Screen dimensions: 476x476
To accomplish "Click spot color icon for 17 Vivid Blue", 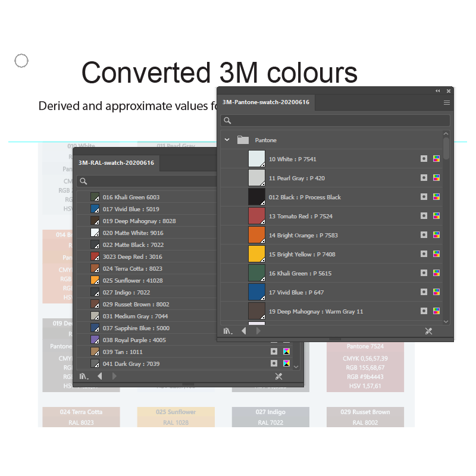I will pos(424,292).
